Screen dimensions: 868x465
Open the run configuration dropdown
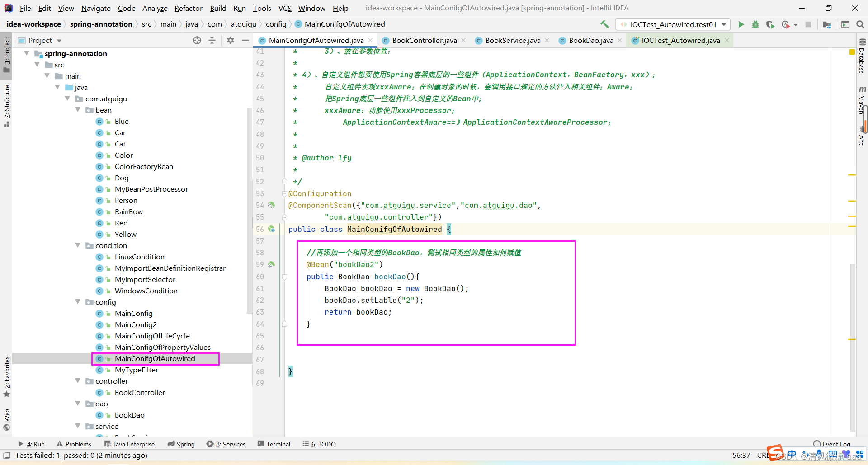[673, 24]
